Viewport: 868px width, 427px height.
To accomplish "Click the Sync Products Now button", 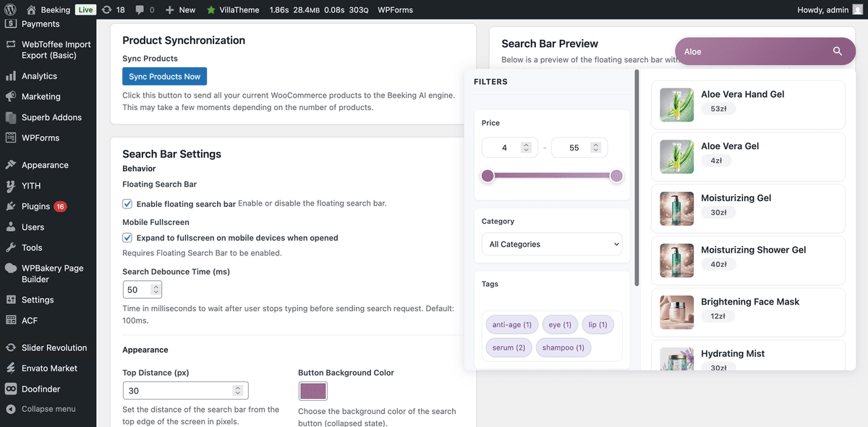I will [x=164, y=77].
